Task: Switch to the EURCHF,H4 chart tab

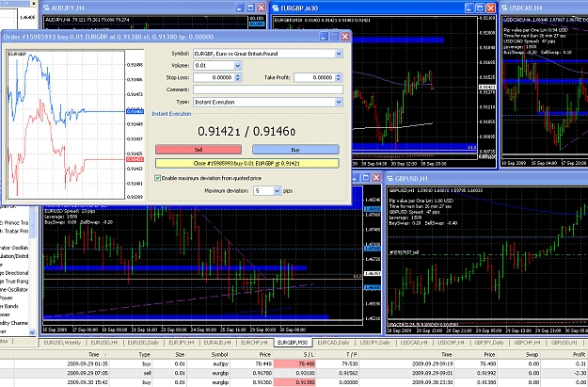Action: (x=254, y=343)
